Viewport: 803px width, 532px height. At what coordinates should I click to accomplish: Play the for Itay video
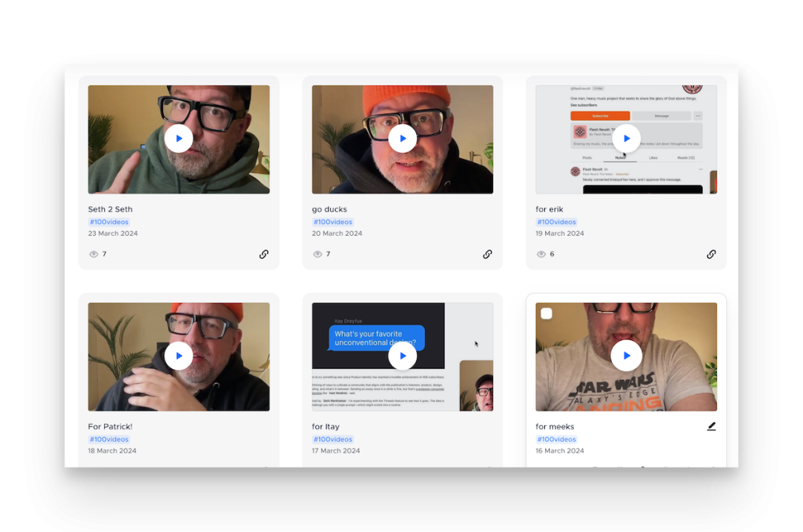click(x=402, y=356)
